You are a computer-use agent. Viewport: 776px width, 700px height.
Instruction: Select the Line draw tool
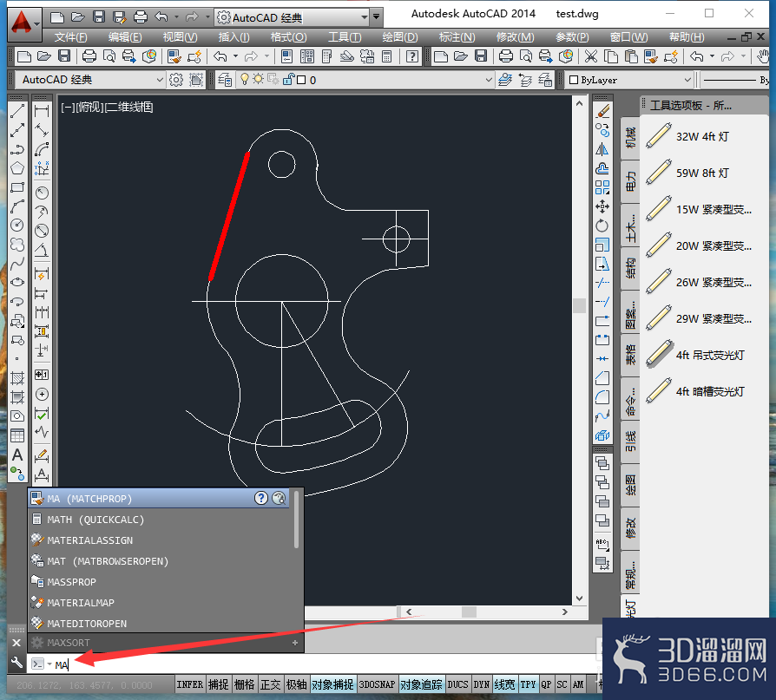17,111
